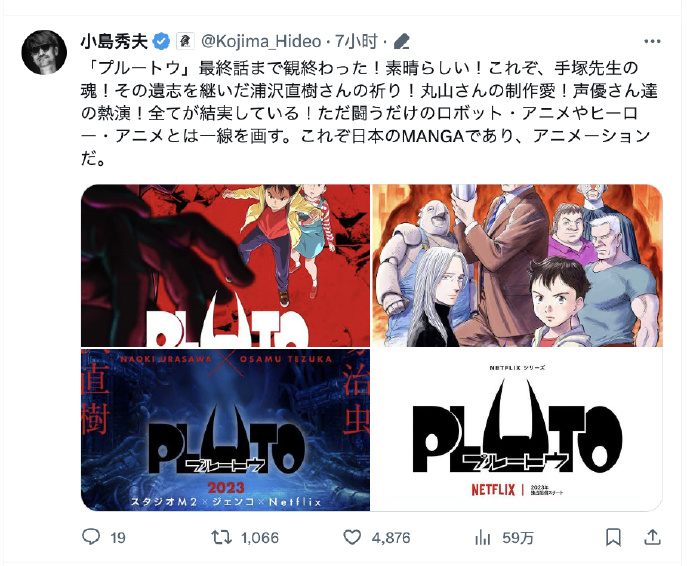Open the blue Pluto 2023 poster image
The width and height of the screenshot is (690, 566).
tap(225, 430)
